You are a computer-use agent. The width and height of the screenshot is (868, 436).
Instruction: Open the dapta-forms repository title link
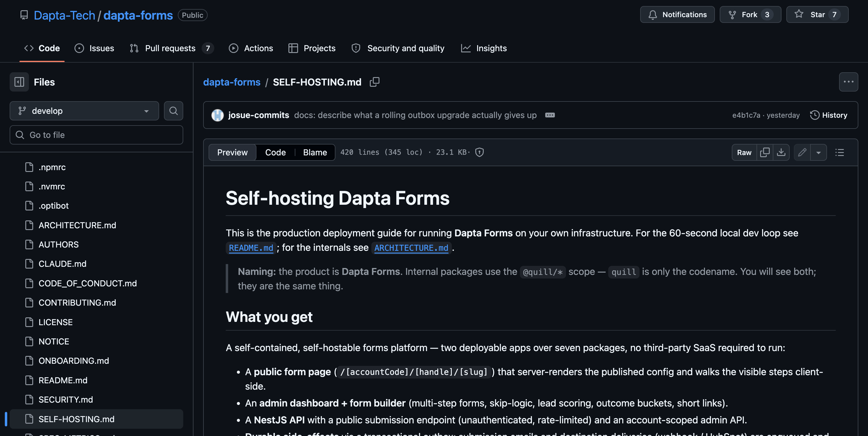138,15
